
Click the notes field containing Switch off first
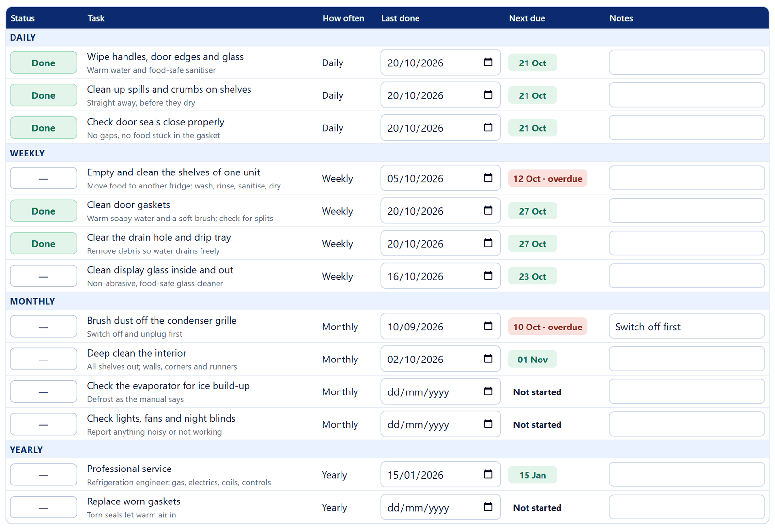687,327
